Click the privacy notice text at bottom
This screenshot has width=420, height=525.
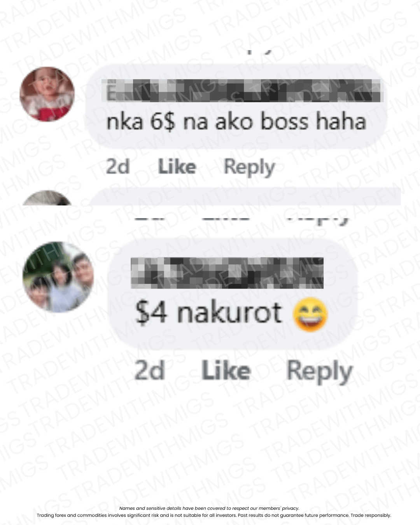pyautogui.click(x=209, y=508)
